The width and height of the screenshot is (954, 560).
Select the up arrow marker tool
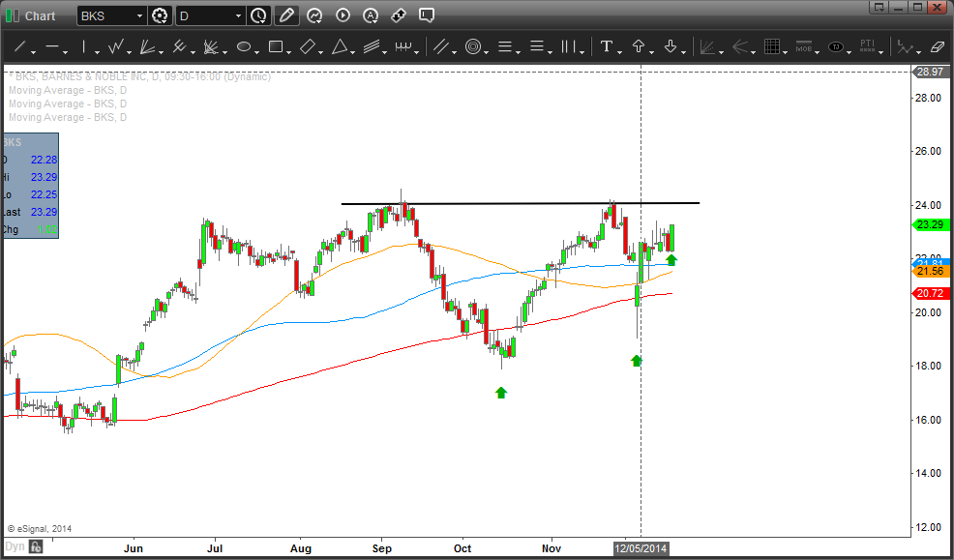639,46
